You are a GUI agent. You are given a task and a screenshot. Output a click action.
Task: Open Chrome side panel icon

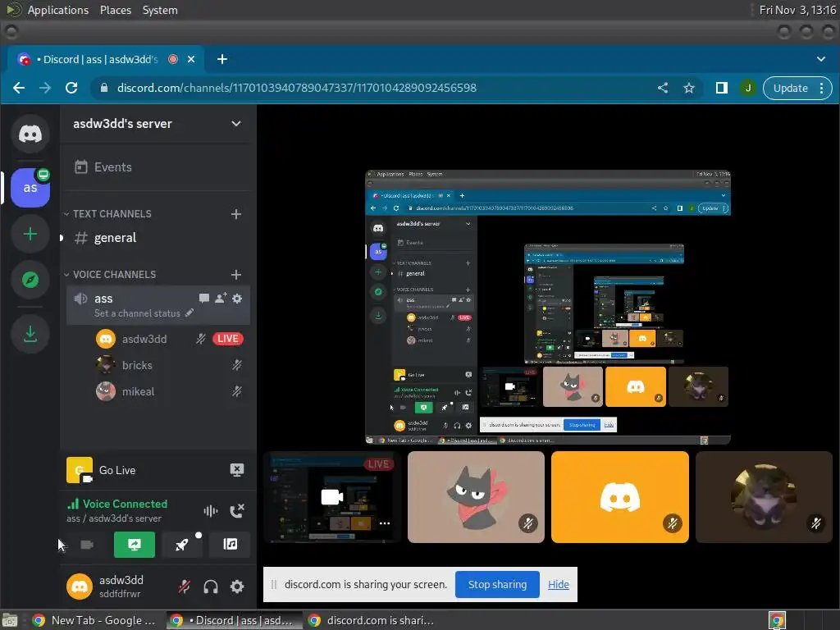pyautogui.click(x=722, y=88)
